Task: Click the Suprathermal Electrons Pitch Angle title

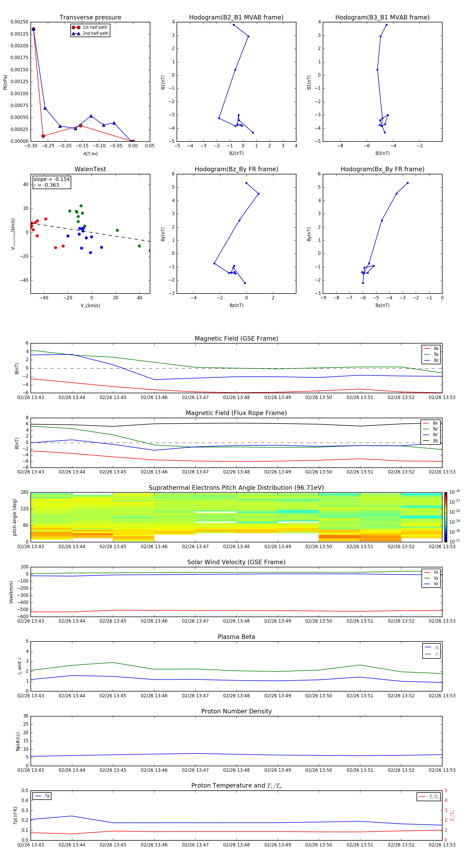Action: point(236,488)
